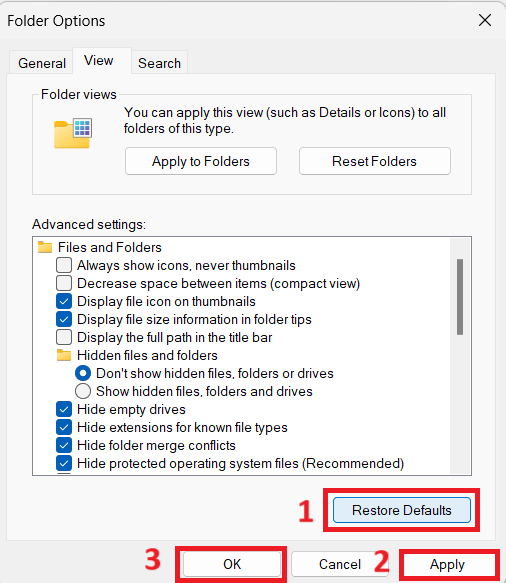
Task: Click the Folder views folder icon
Action: [x=73, y=134]
